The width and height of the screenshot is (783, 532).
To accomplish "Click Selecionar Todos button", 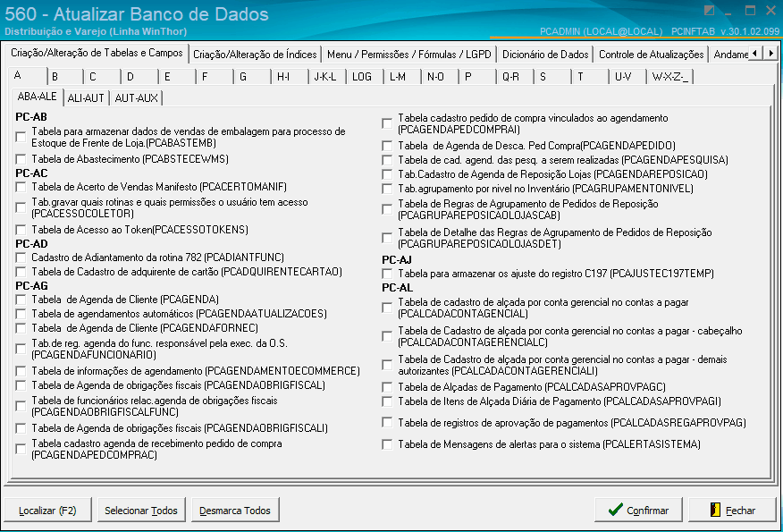I will pyautogui.click(x=141, y=510).
